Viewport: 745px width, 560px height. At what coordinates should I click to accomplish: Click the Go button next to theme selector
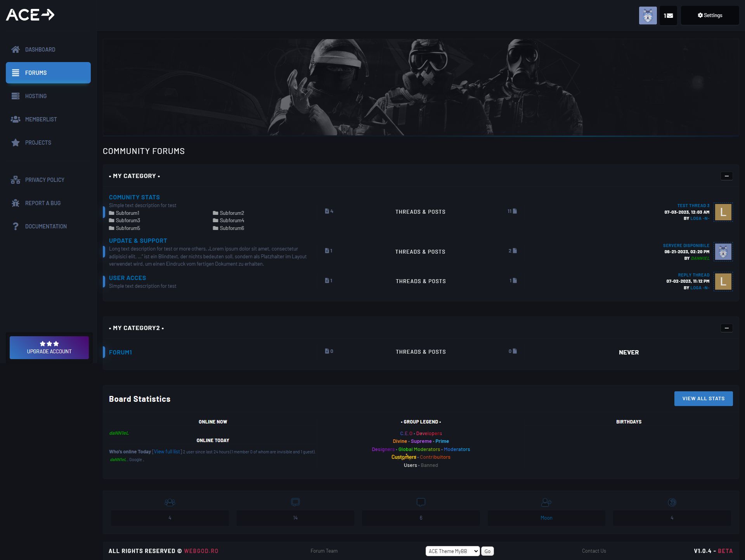coord(487,551)
